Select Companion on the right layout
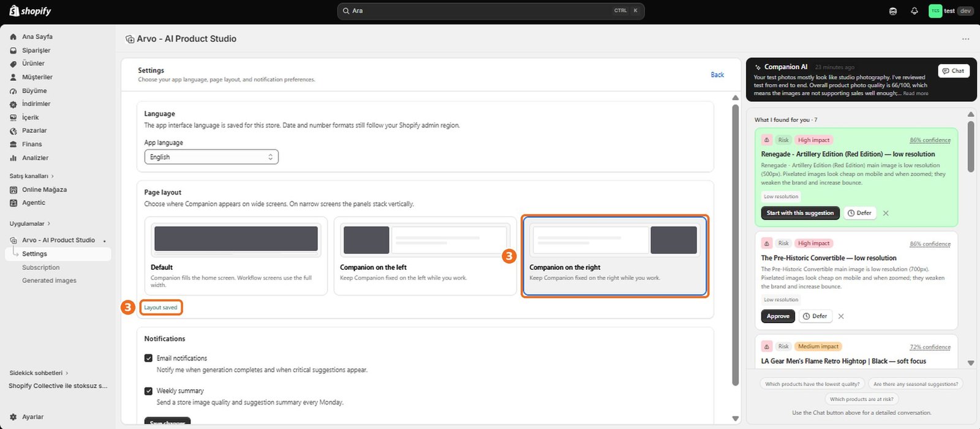The image size is (980, 429). click(x=615, y=256)
